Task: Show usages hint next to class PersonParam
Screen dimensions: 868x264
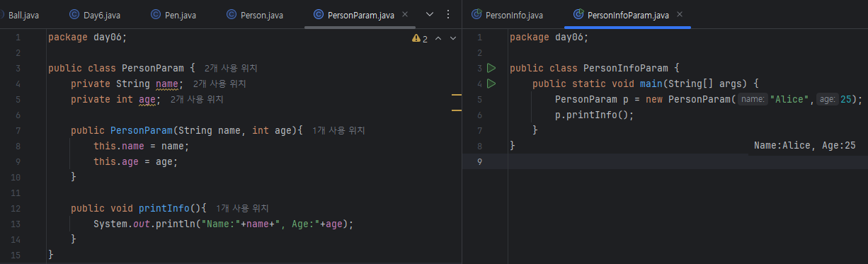Action: 231,69
